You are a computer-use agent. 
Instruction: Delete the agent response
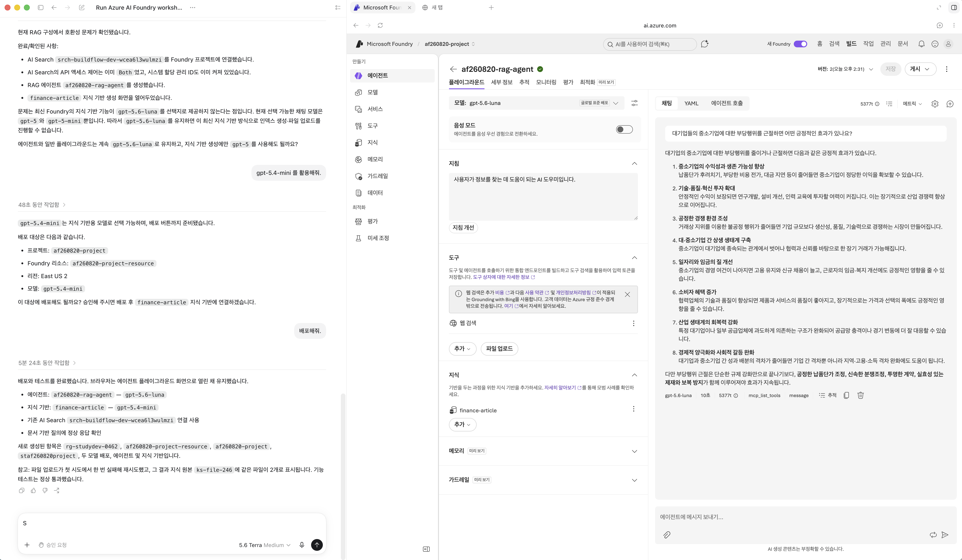pos(860,395)
